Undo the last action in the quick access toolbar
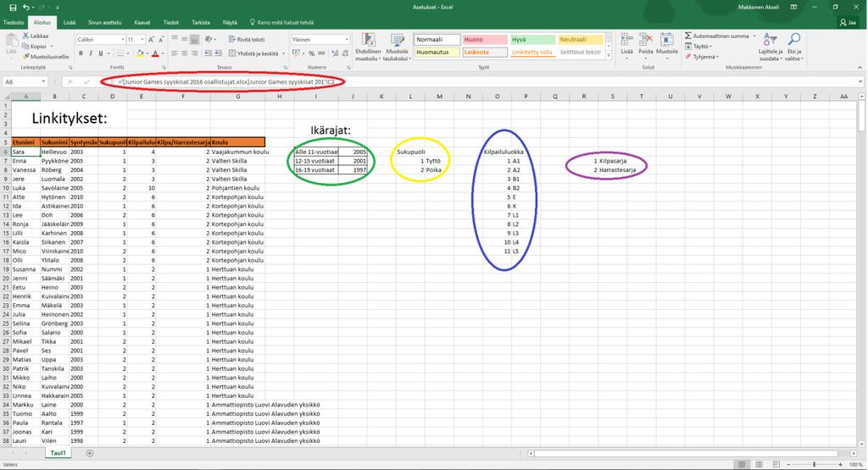This screenshot has height=470, width=868. coord(26,8)
